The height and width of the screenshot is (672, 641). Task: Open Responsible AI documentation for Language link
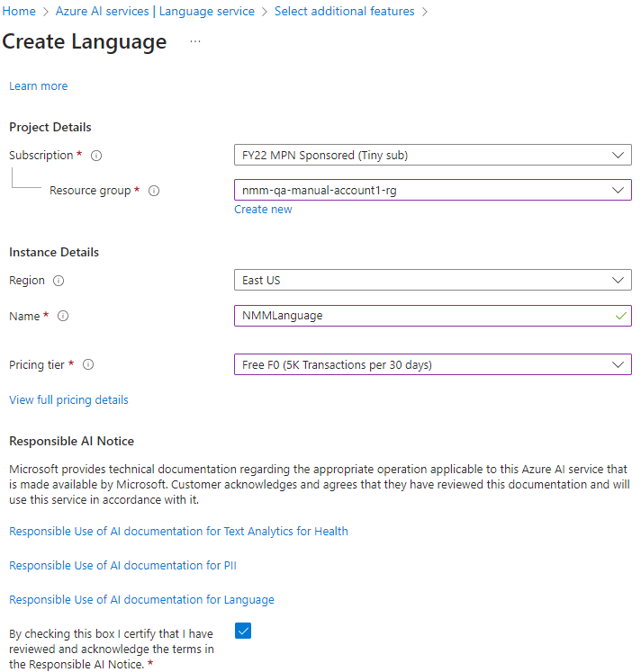point(141,600)
